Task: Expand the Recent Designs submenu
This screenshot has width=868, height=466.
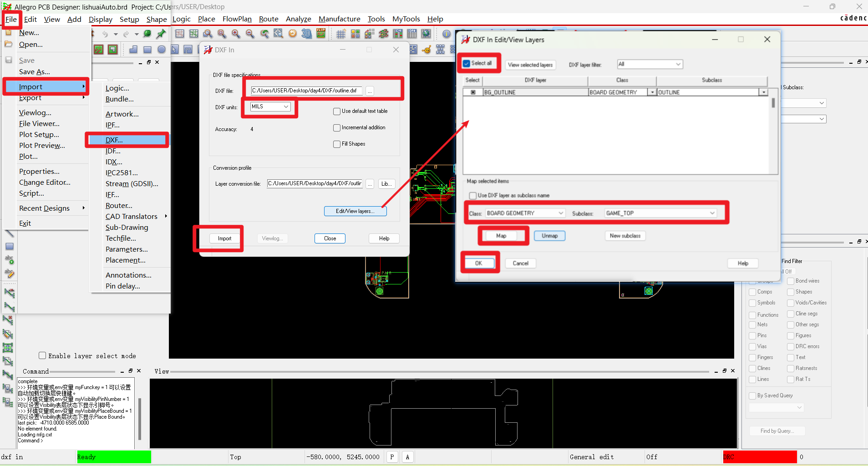Action: (52, 208)
